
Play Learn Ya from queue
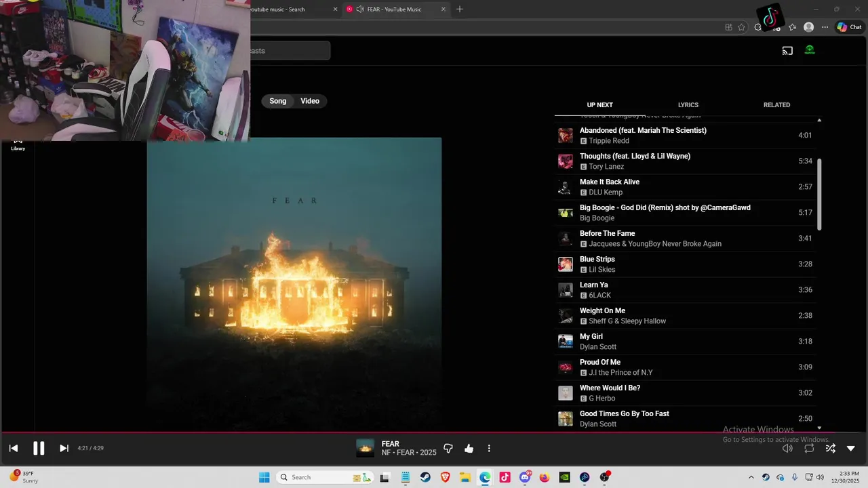tap(685, 290)
